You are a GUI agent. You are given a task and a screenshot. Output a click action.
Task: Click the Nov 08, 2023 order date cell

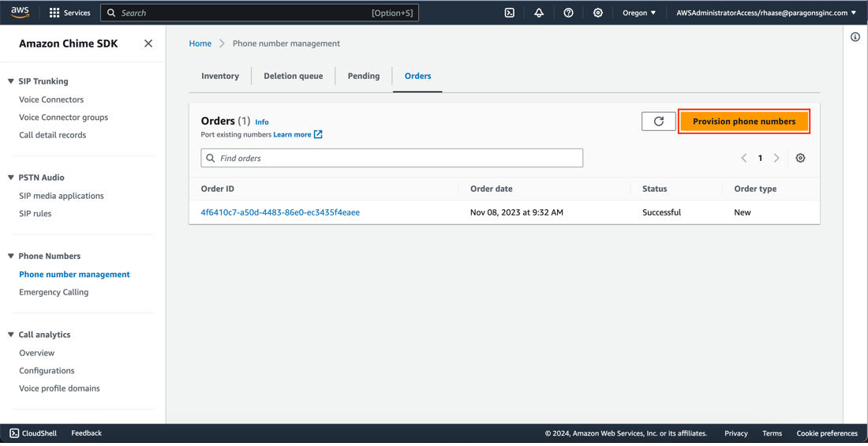point(517,212)
